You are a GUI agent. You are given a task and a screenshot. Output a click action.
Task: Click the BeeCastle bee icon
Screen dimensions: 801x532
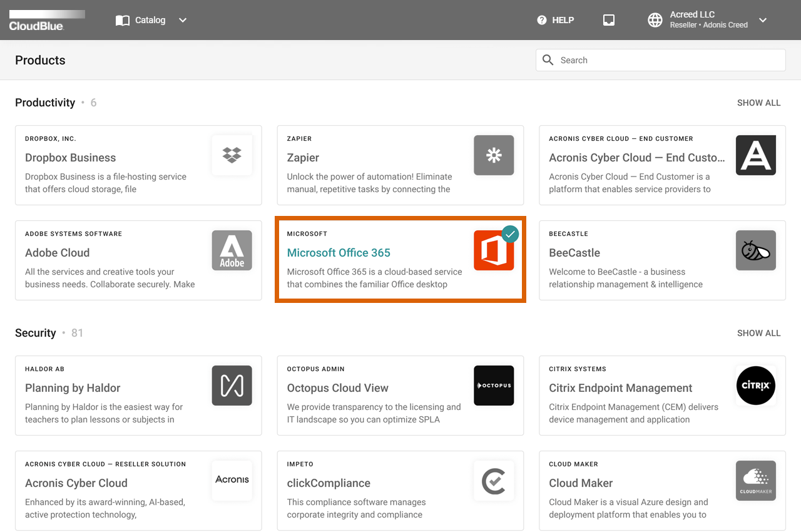[x=755, y=250]
